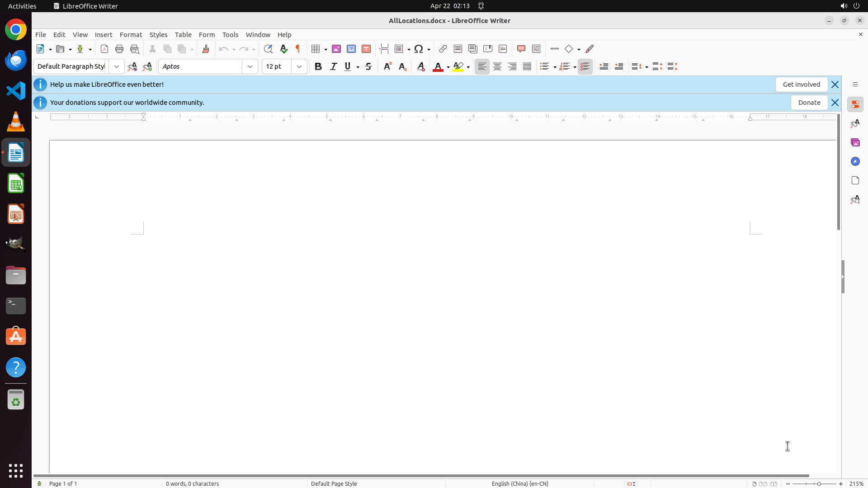This screenshot has height=488, width=868.
Task: Export document directly as PDF
Action: click(104, 49)
